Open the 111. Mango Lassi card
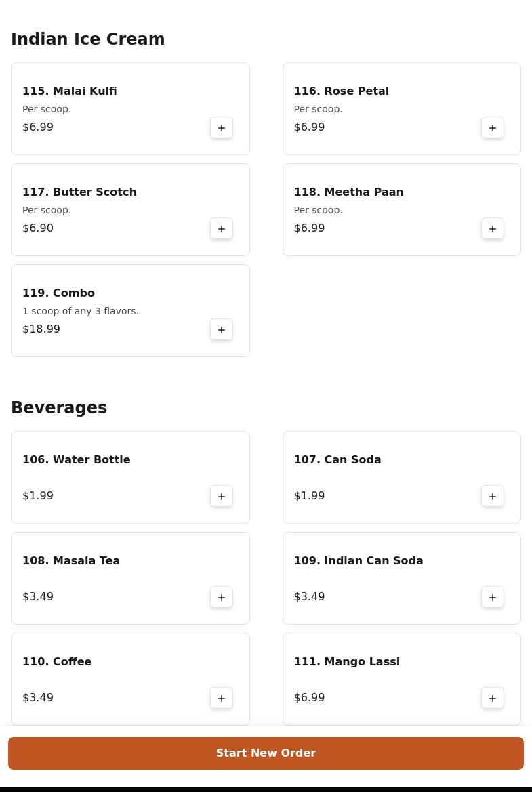Screen dimensions: 532x792 [x=402, y=679]
